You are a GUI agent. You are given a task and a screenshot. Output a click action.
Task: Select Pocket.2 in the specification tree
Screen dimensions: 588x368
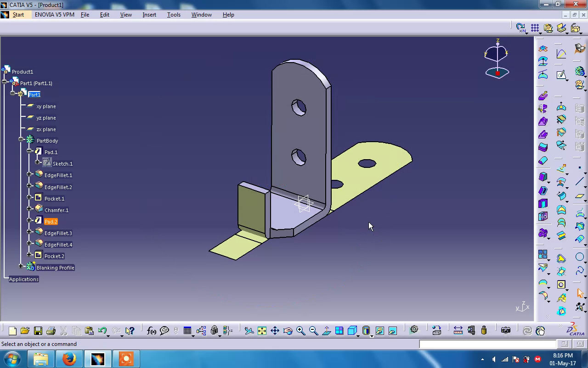[x=54, y=256]
